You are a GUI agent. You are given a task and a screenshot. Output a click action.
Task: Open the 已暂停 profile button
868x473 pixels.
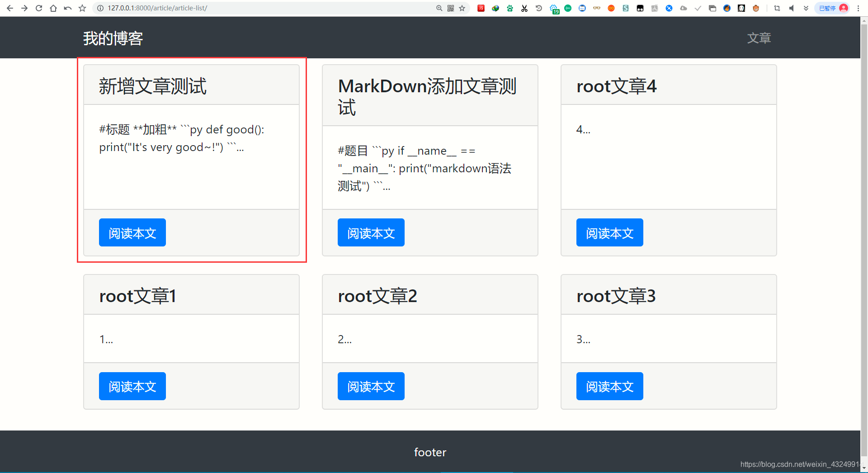pyautogui.click(x=832, y=8)
